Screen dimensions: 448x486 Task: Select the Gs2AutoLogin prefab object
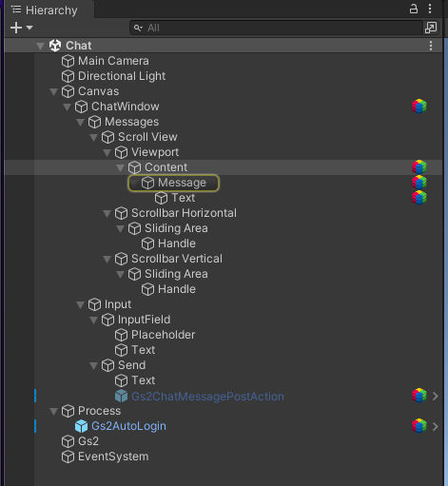click(x=128, y=426)
